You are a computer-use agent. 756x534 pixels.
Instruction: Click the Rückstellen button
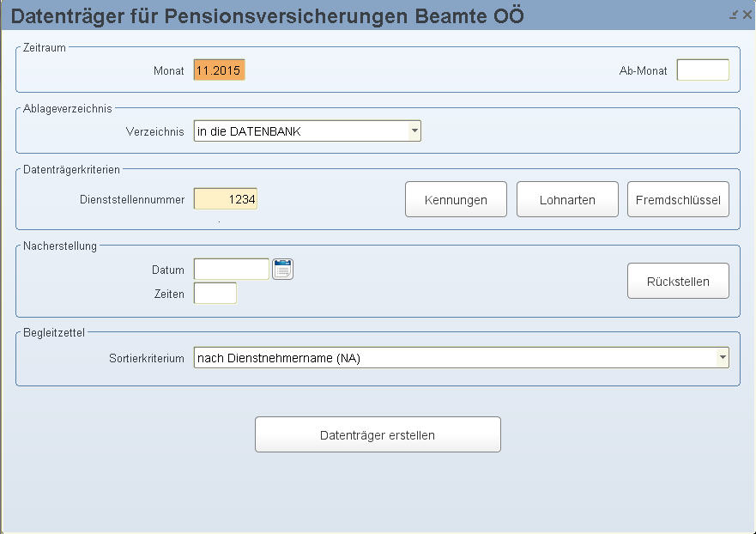[x=678, y=281]
